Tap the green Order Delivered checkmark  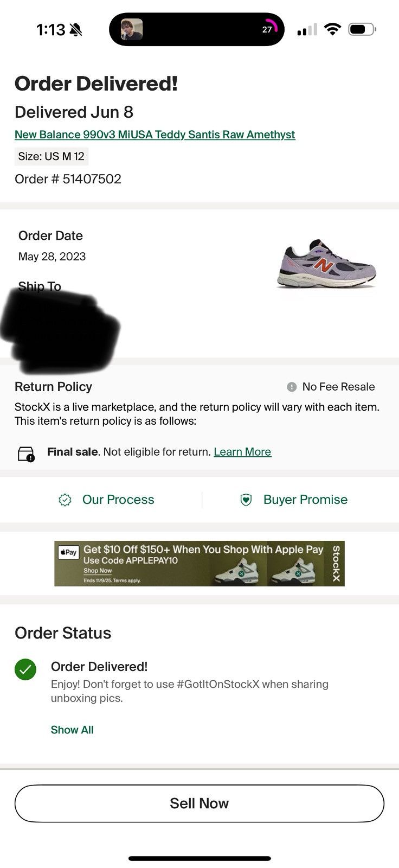point(25,669)
